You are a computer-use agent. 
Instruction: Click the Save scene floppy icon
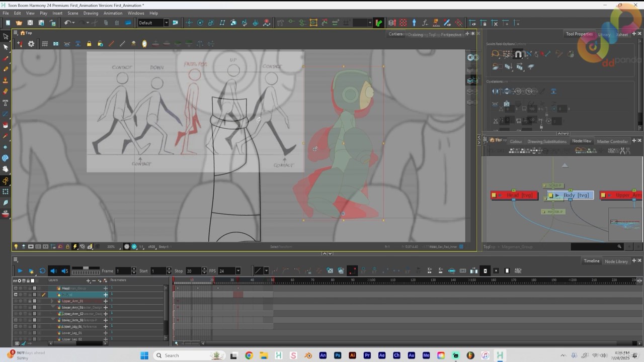[x=30, y=23]
